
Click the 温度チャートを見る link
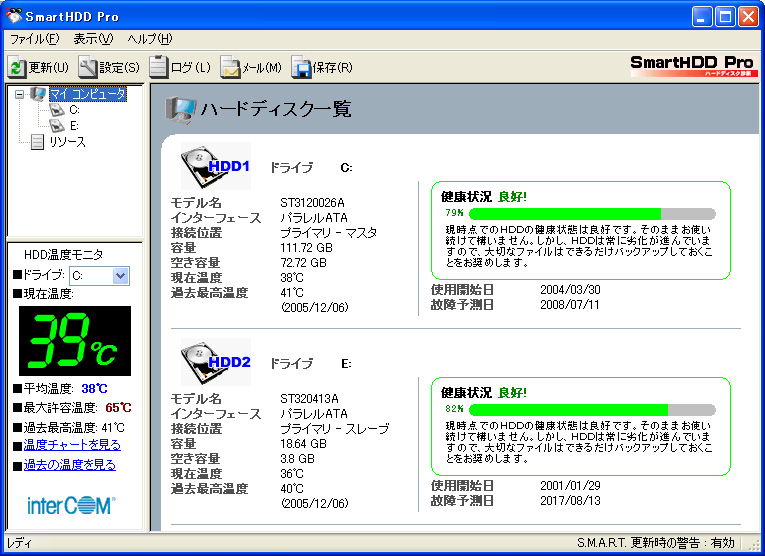(72, 445)
